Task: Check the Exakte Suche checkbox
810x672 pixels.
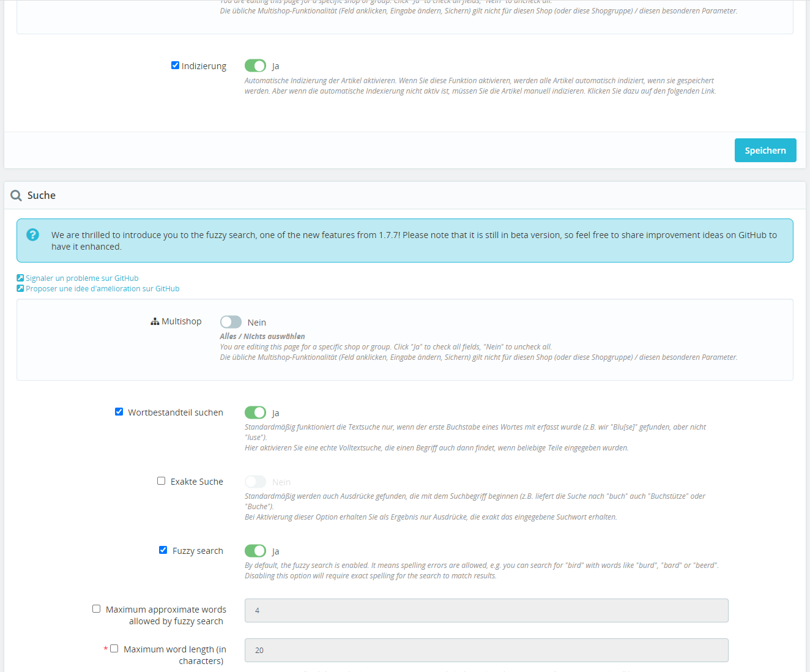Action: point(161,481)
